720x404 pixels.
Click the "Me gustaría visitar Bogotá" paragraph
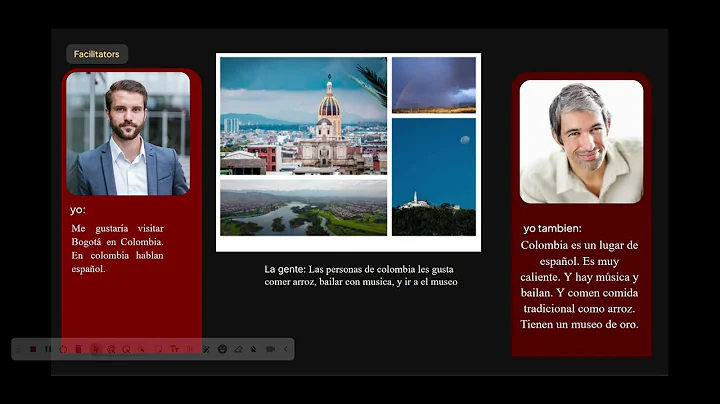point(118,248)
